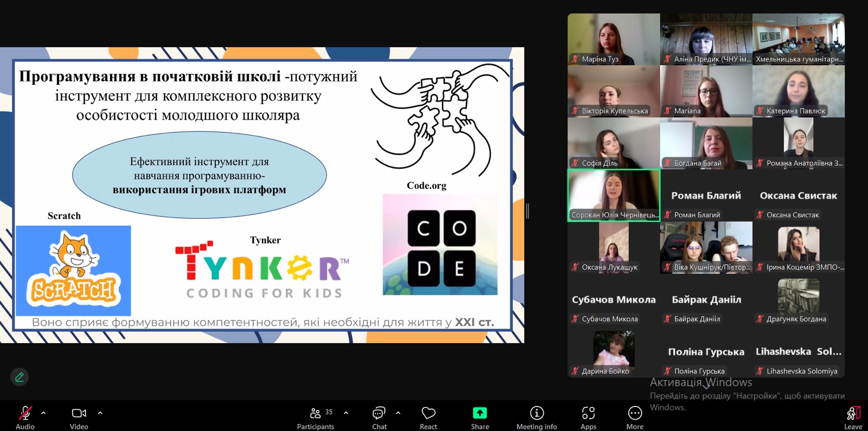
Task: Click the "Code.org" caption on the slide
Action: [427, 186]
